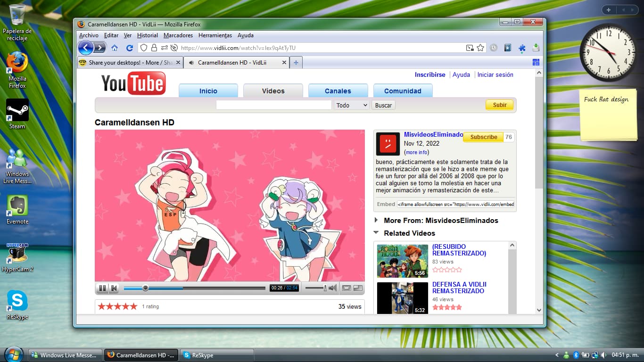Open Steam from the desktop icon

point(17,114)
